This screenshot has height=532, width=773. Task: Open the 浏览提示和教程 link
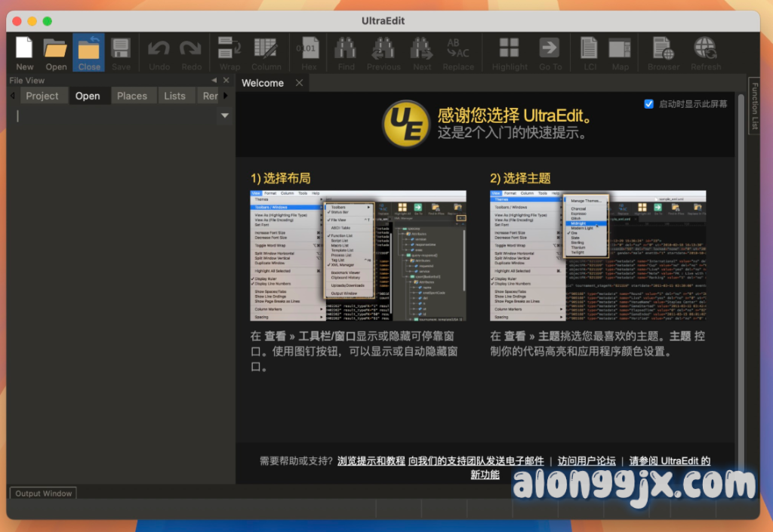tap(371, 461)
